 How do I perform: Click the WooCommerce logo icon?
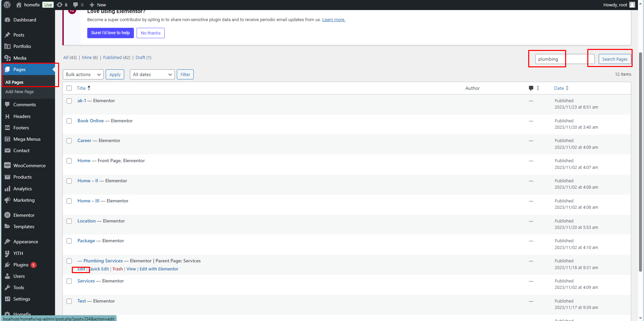[x=7, y=166]
